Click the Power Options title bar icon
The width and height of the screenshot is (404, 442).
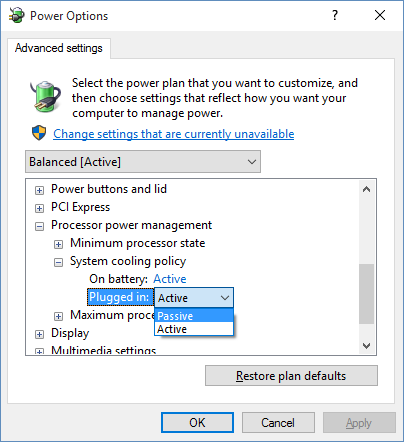[x=16, y=16]
